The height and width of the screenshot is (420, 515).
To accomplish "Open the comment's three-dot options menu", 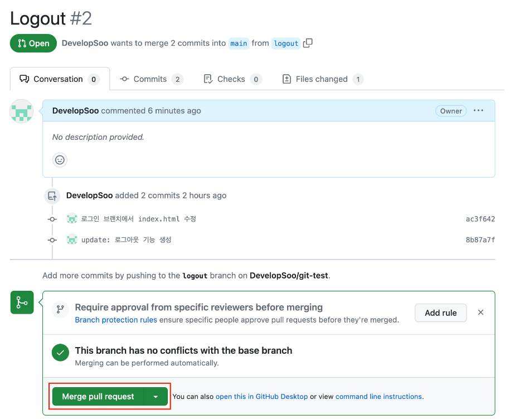I will (x=478, y=111).
